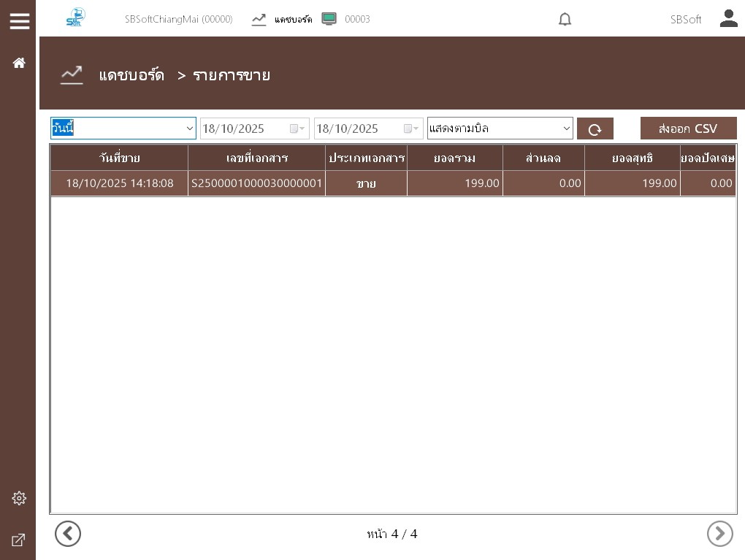
Task: Click the monitor terminal icon
Action: coord(329,20)
